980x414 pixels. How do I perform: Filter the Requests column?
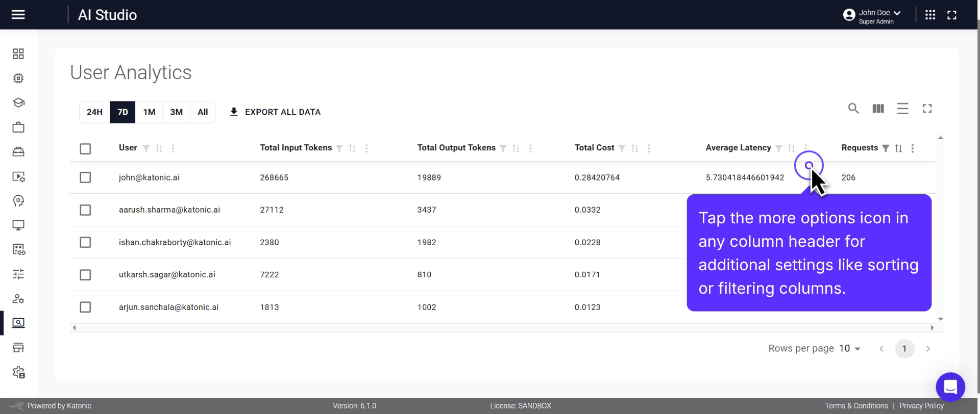(x=886, y=148)
